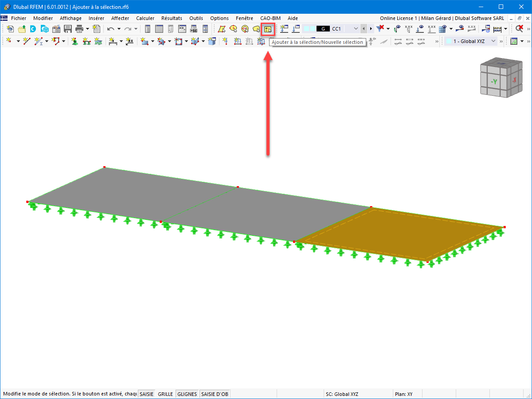Screen dimensions: 532x399
Task: Click the black G load case badge
Action: [323, 29]
